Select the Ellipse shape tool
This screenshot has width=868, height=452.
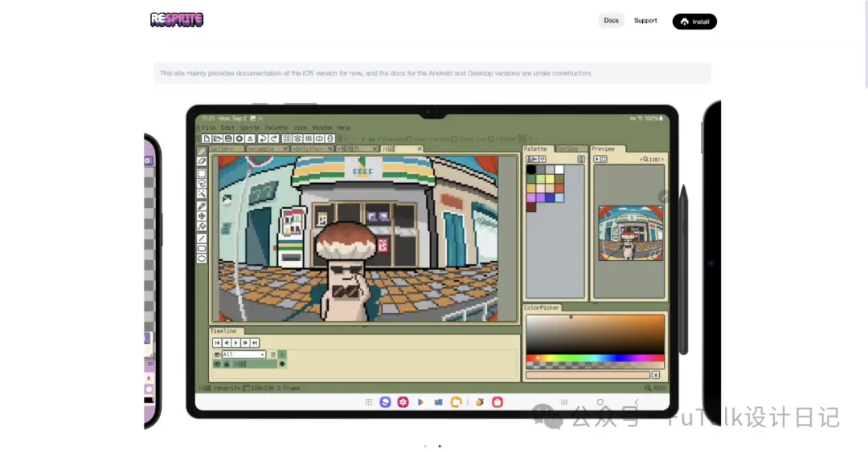coord(202,259)
